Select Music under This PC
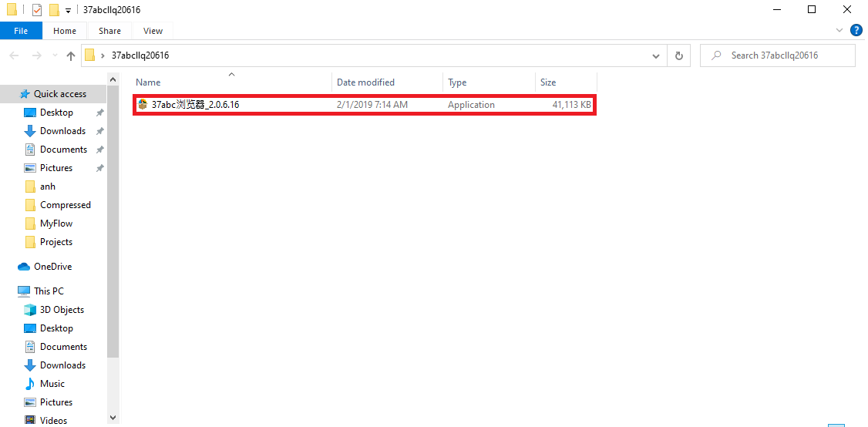 (52, 384)
